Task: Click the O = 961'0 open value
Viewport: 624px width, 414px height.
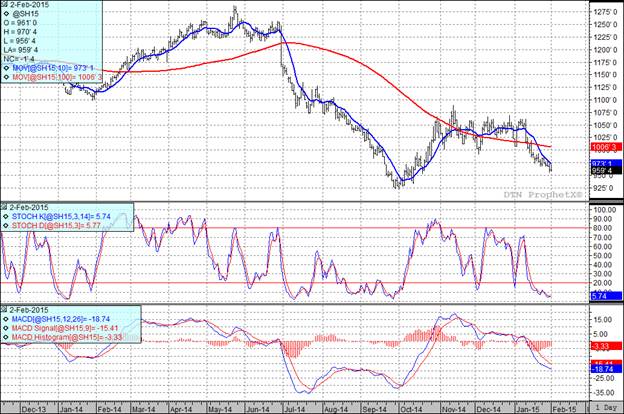Action: tap(20, 23)
